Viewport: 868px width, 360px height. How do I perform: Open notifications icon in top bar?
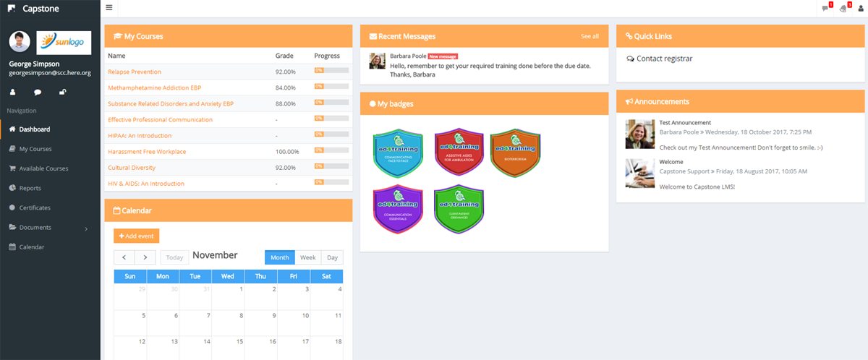(x=843, y=9)
